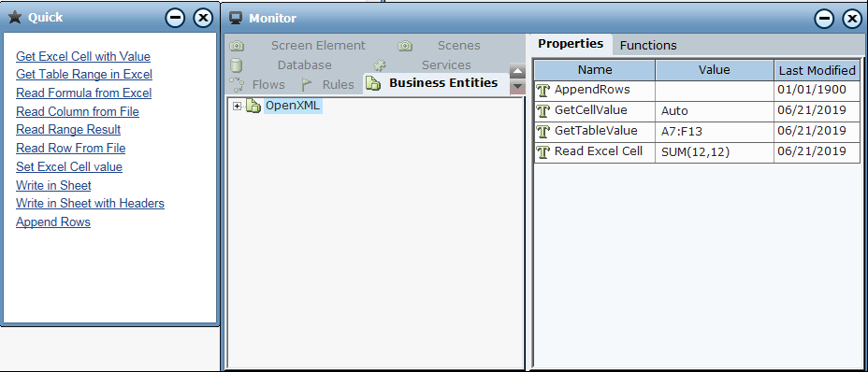Sort by the Last Modified column header
868x372 pixels.
[x=817, y=70]
